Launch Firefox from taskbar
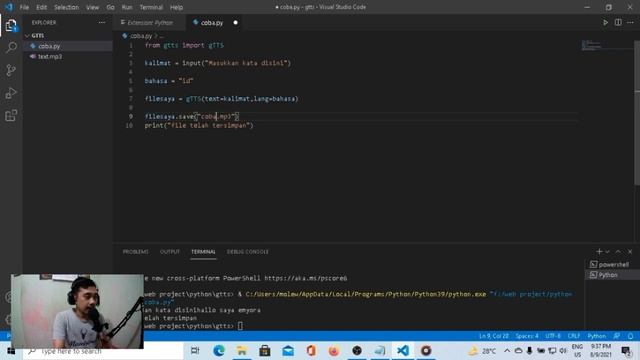Screen dimensions: 640x360 pyautogui.click(x=334, y=351)
